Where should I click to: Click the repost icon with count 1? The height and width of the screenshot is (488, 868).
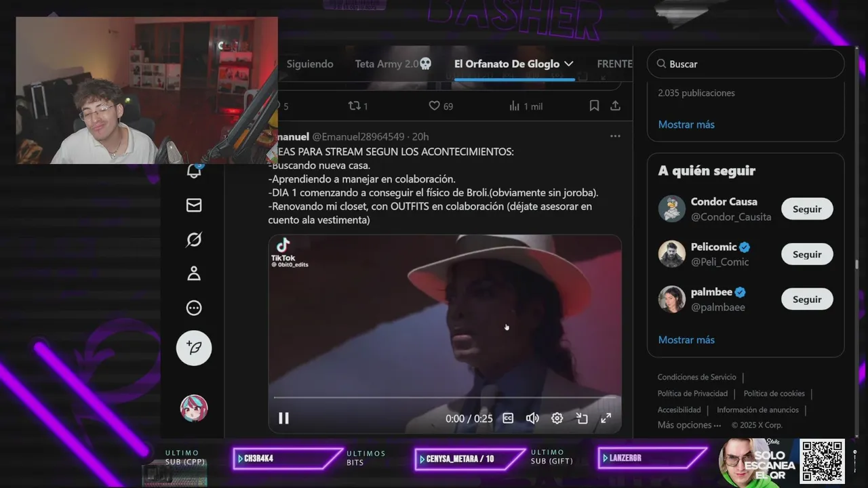click(x=358, y=106)
